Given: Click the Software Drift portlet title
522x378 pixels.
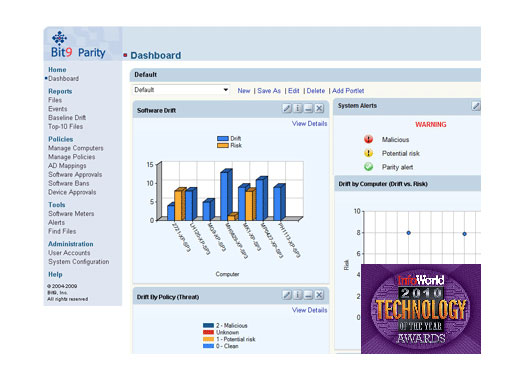Looking at the screenshot, I should click(x=156, y=111).
